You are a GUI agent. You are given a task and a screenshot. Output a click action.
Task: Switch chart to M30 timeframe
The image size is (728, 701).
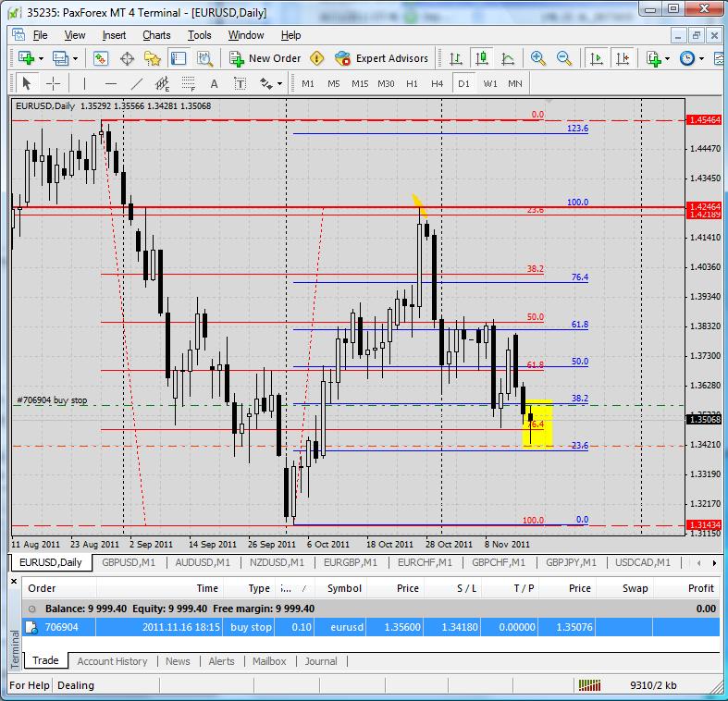point(386,83)
